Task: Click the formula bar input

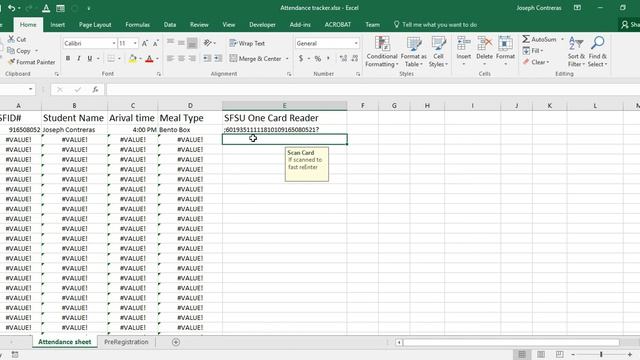Action: pyautogui.click(x=372, y=89)
